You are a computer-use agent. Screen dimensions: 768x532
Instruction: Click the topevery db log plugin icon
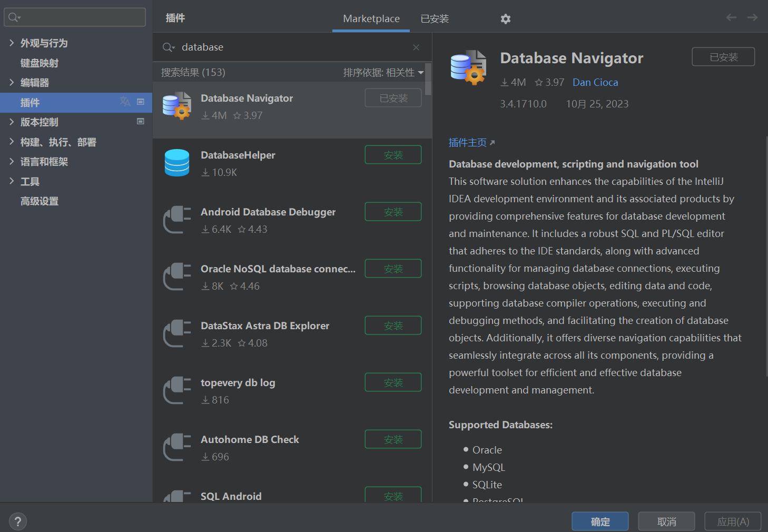pos(177,390)
